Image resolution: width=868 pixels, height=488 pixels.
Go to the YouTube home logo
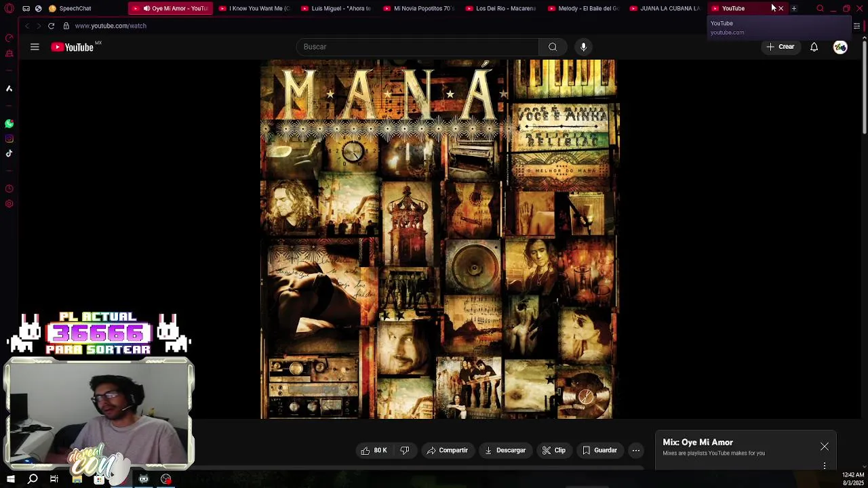tap(73, 47)
